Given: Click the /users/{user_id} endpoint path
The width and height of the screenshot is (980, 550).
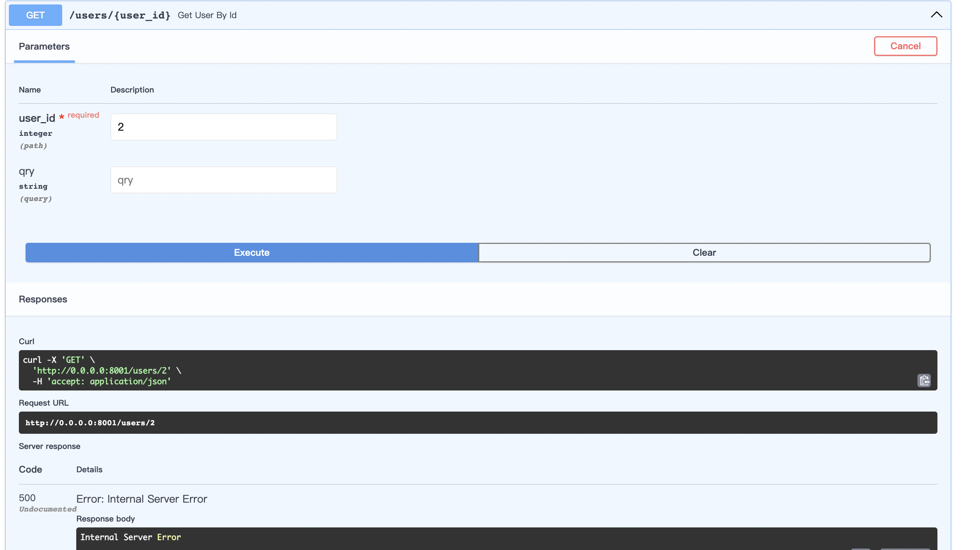Looking at the screenshot, I should [120, 15].
